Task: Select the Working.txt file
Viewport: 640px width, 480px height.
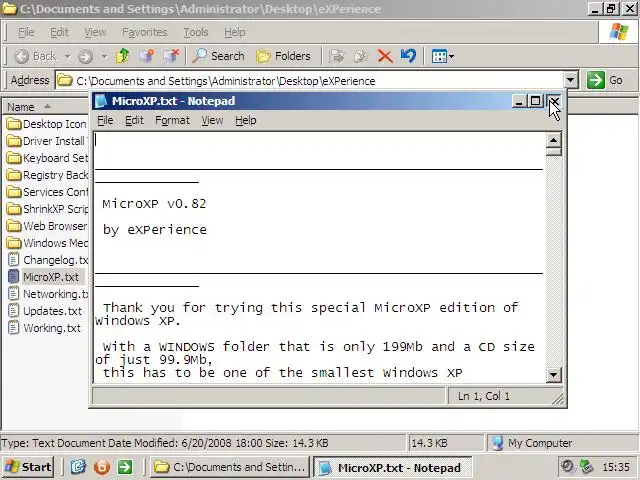Action: tap(44, 328)
